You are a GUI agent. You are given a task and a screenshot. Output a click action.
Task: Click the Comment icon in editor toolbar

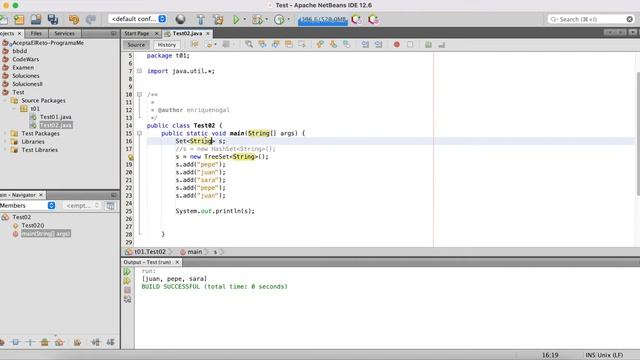tap(428, 44)
